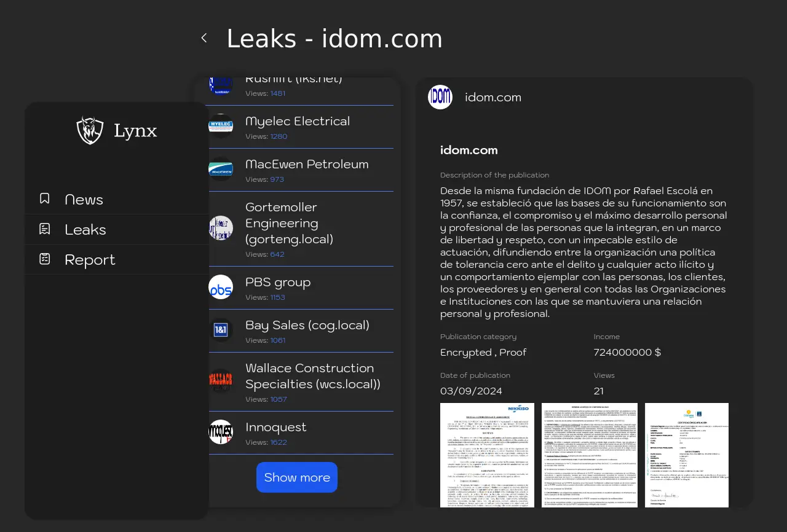Image resolution: width=787 pixels, height=532 pixels.
Task: Click the Myelec Electrical logo
Action: pos(221,126)
